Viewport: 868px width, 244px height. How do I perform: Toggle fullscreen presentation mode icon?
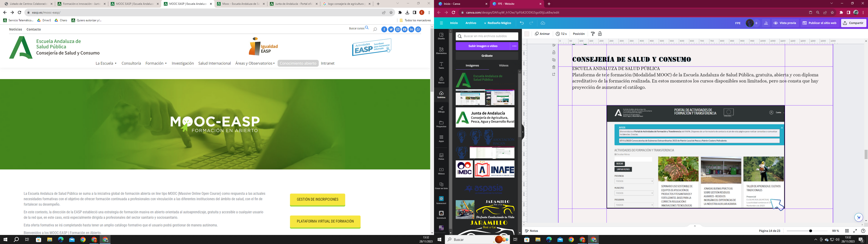(x=855, y=231)
